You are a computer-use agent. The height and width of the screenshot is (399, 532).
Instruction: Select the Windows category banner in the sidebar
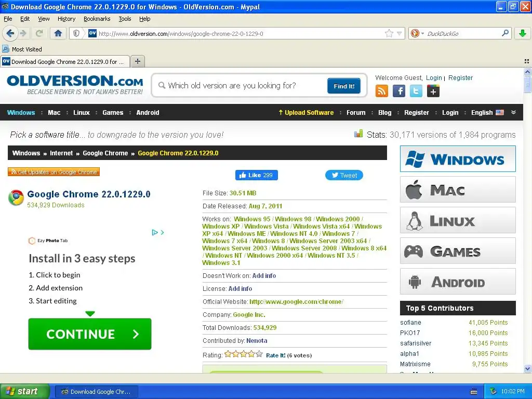tap(458, 159)
